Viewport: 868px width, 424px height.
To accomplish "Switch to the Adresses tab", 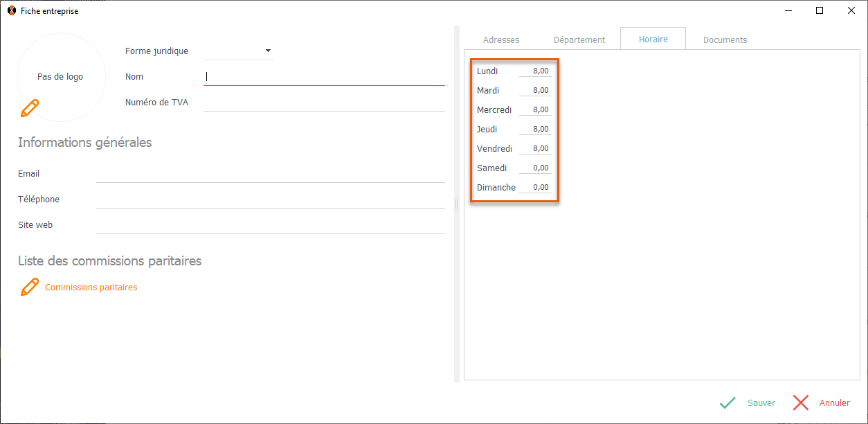I will click(x=500, y=40).
